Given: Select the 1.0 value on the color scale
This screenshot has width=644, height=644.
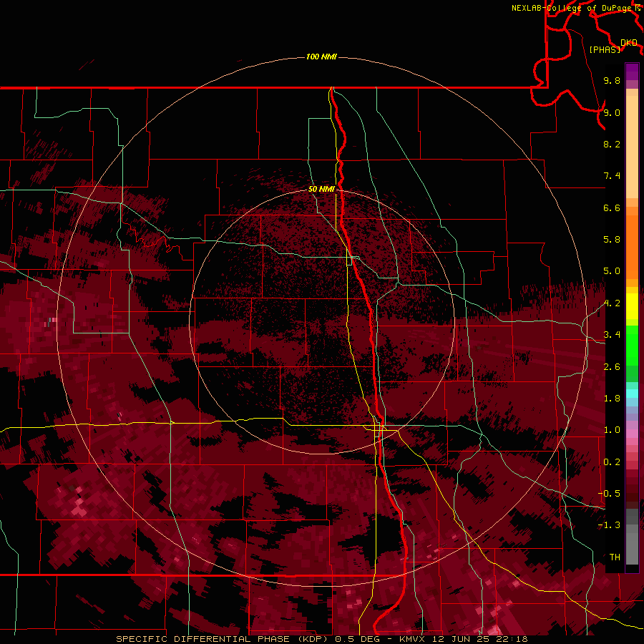Looking at the screenshot, I should 612,430.
